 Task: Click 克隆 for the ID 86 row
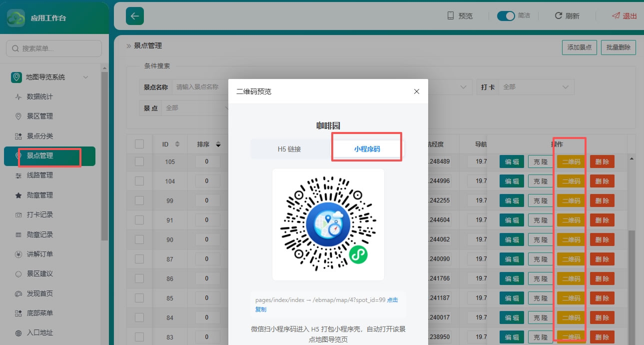click(x=541, y=278)
